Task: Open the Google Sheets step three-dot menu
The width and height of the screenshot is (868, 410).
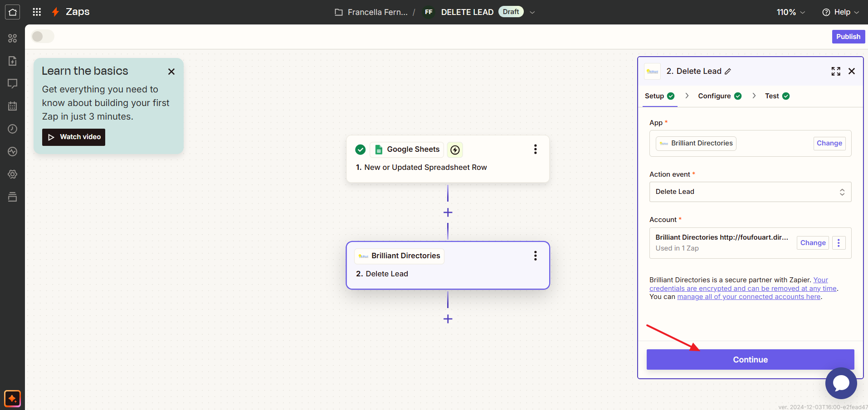Action: 535,150
